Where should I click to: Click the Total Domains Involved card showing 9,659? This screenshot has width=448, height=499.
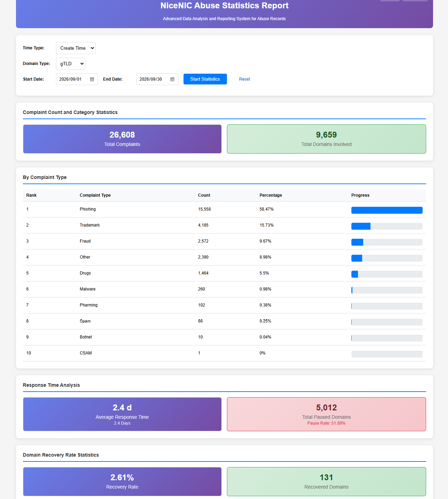326,139
